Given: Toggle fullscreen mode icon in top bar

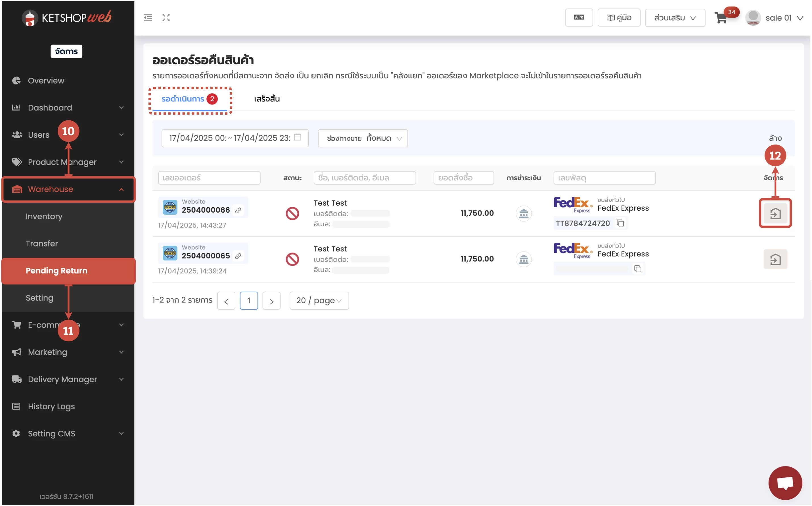Looking at the screenshot, I should pos(166,18).
